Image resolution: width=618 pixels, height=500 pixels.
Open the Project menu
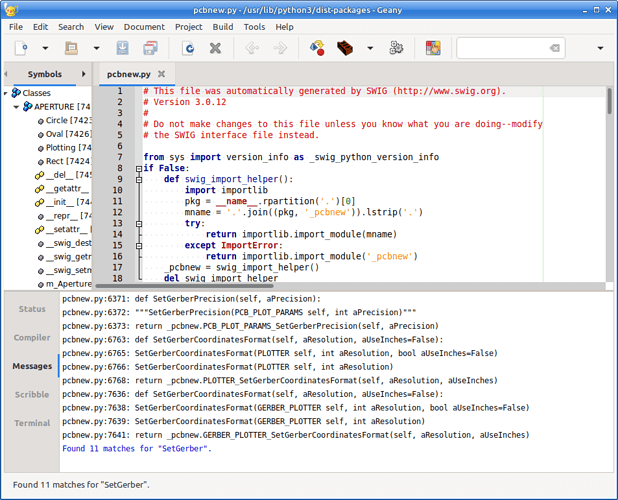[188, 27]
